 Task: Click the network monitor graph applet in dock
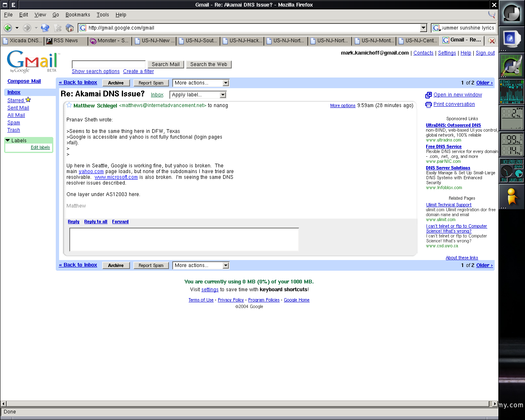coord(511,91)
